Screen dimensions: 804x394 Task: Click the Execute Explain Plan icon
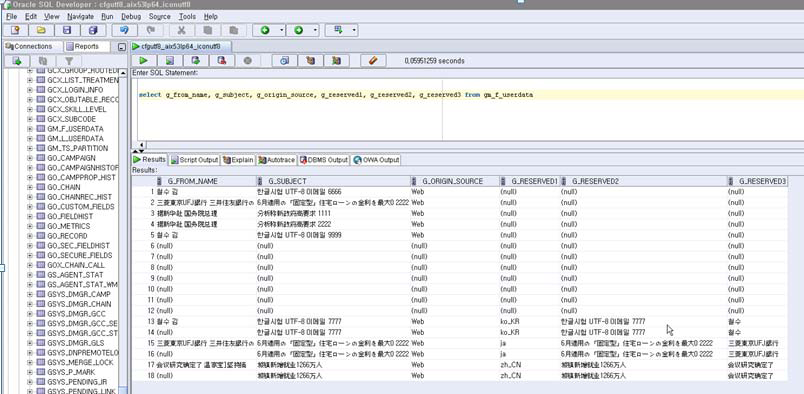click(311, 61)
